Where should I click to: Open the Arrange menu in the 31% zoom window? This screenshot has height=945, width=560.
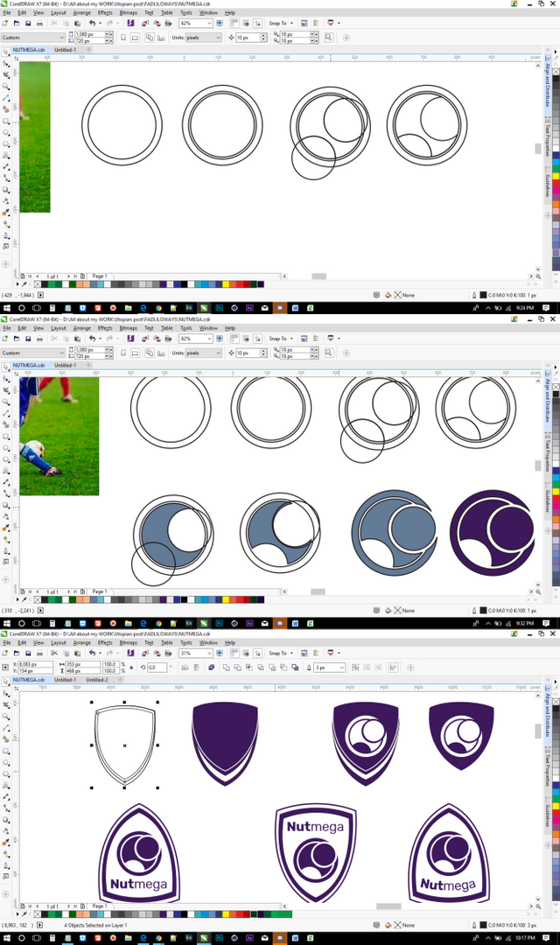pyautogui.click(x=82, y=642)
